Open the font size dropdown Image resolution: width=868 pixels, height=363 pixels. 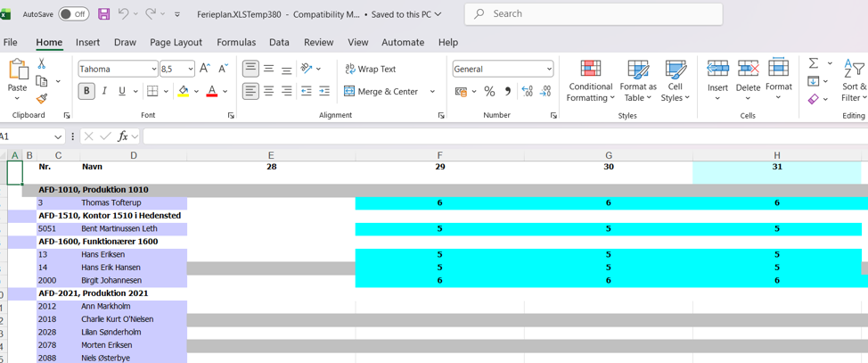(191, 70)
